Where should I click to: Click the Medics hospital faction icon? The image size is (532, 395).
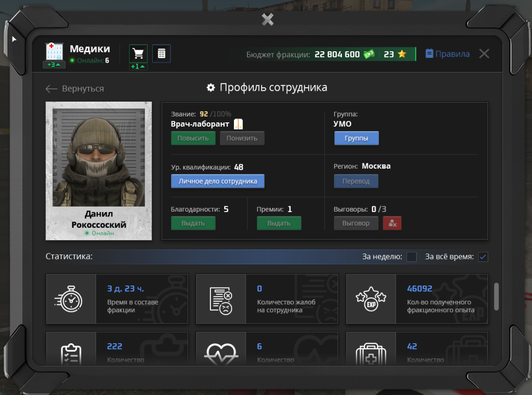point(54,52)
